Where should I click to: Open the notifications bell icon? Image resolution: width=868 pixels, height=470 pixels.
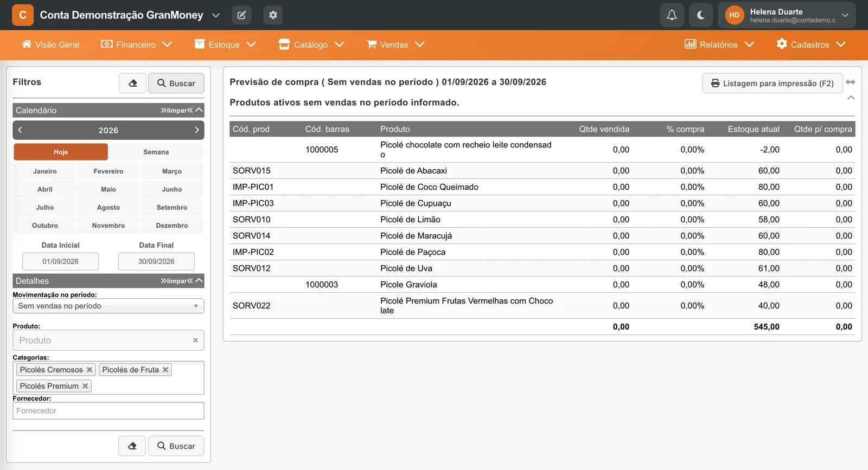pos(672,15)
